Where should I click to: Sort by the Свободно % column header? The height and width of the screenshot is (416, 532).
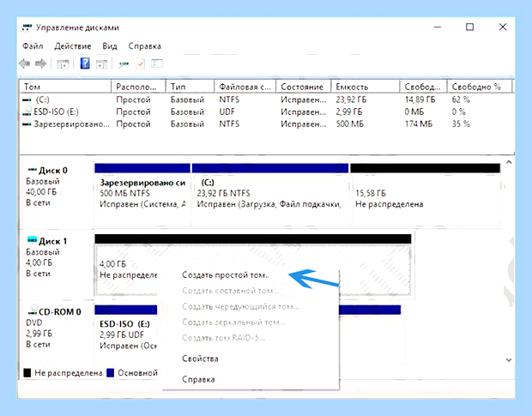pyautogui.click(x=480, y=87)
